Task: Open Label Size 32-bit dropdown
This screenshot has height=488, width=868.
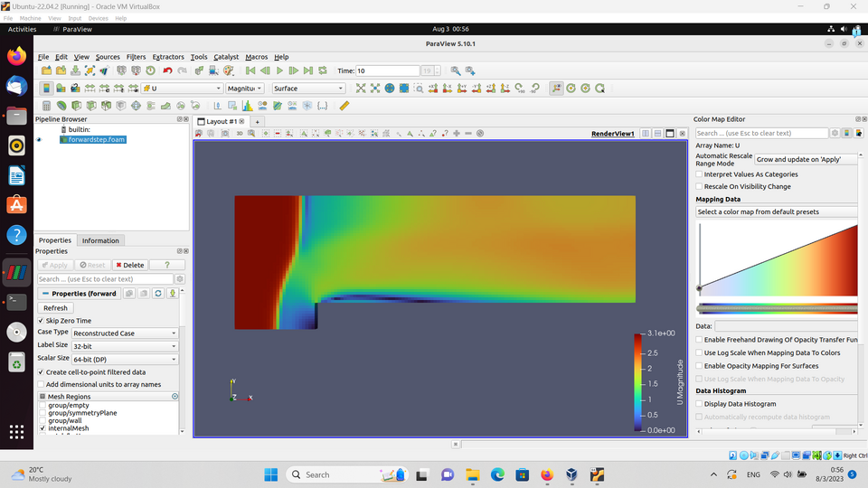Action: click(125, 346)
